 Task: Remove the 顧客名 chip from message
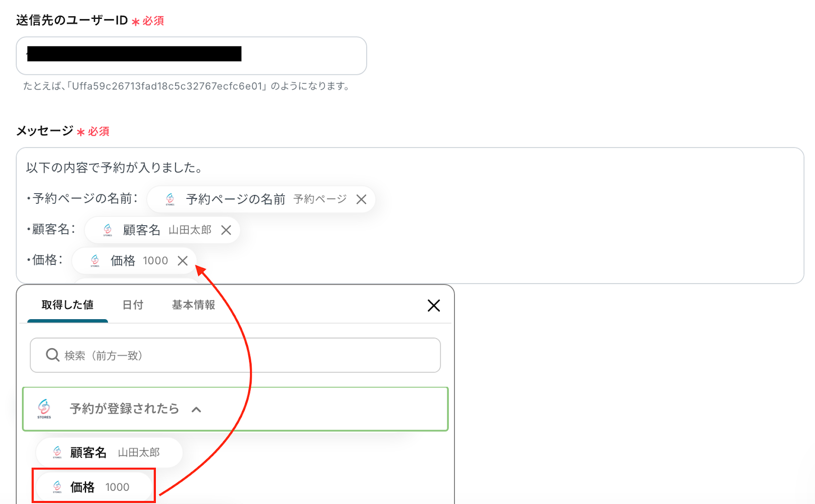click(226, 230)
